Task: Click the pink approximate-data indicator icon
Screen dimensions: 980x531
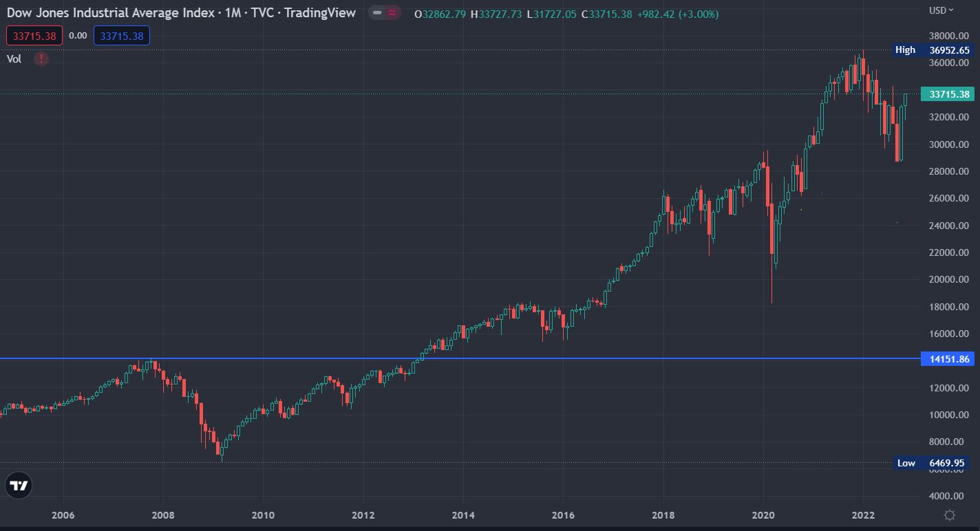Action: click(393, 13)
